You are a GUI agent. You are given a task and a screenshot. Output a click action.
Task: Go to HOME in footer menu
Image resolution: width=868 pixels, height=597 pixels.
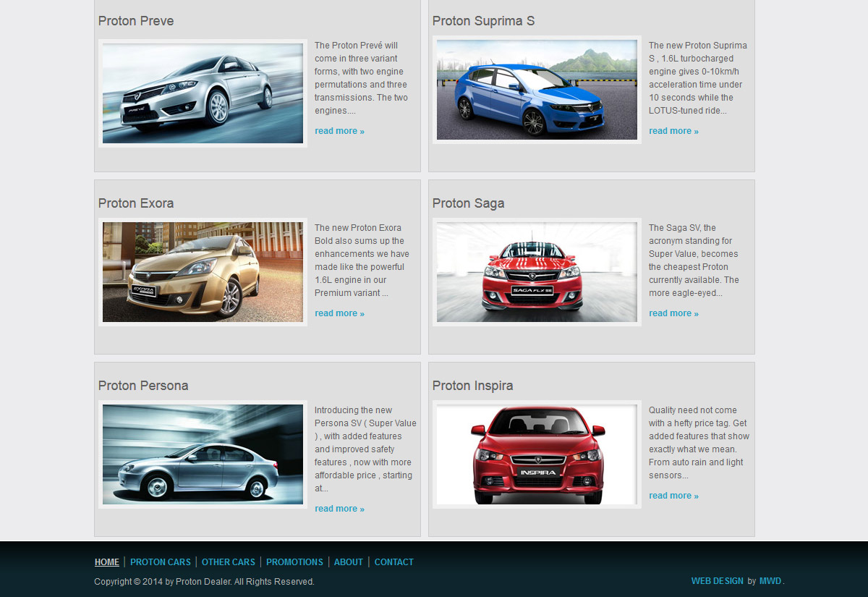point(107,562)
